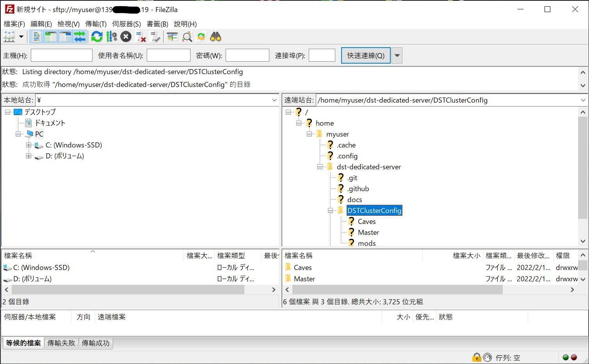Toggle the transfer queue display

click(x=80, y=37)
